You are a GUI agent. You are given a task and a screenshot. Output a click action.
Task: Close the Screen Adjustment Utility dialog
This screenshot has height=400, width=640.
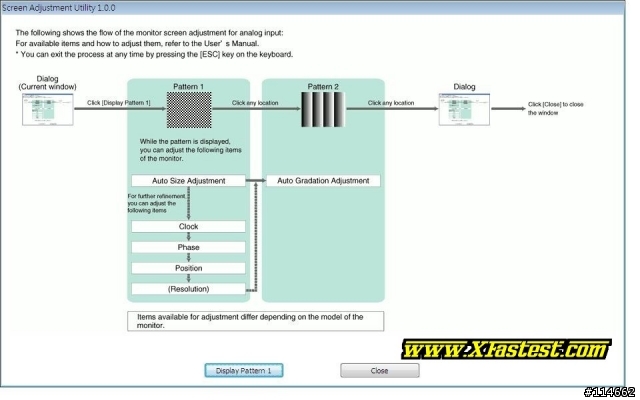coord(380,371)
